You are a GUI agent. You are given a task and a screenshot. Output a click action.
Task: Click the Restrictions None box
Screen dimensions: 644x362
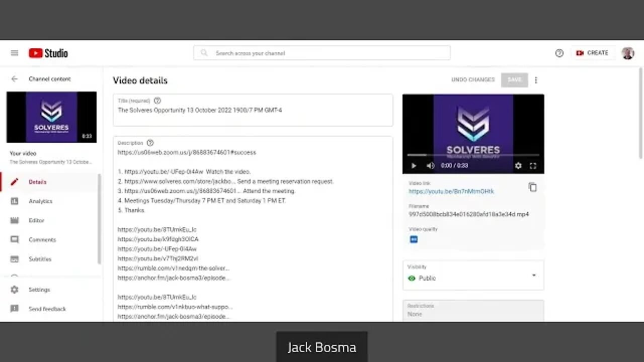473,311
